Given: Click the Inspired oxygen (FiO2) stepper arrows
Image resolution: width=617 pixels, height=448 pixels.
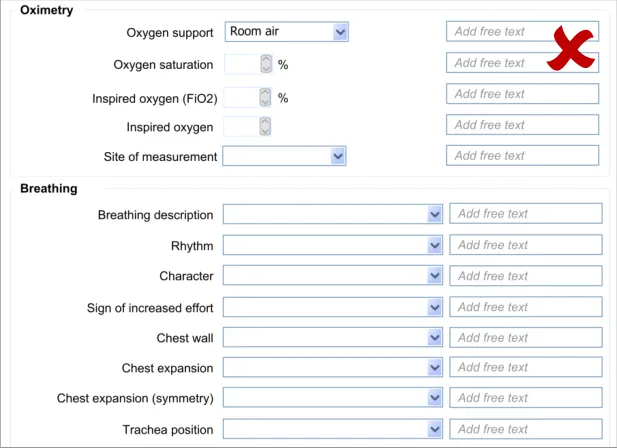Looking at the screenshot, I should coord(265,97).
